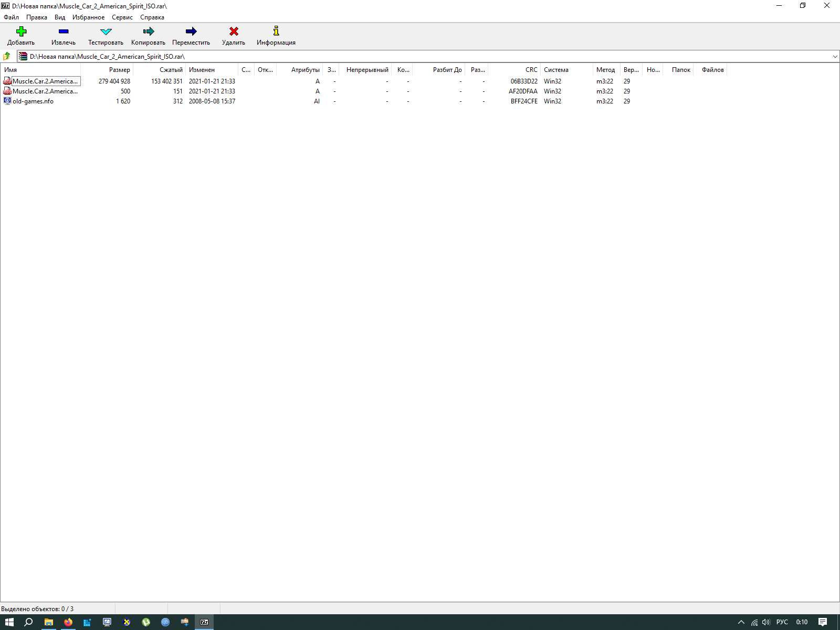Click the Непрерывный column header

coord(365,70)
